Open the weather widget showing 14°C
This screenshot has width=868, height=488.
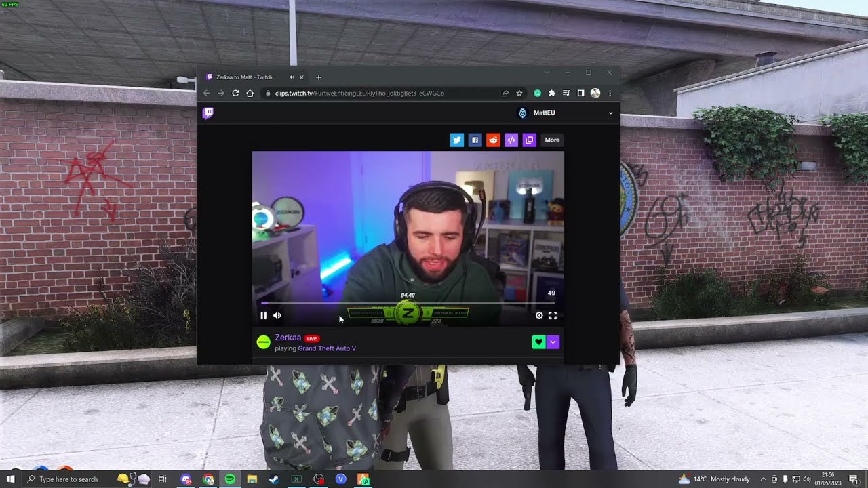pyautogui.click(x=714, y=479)
